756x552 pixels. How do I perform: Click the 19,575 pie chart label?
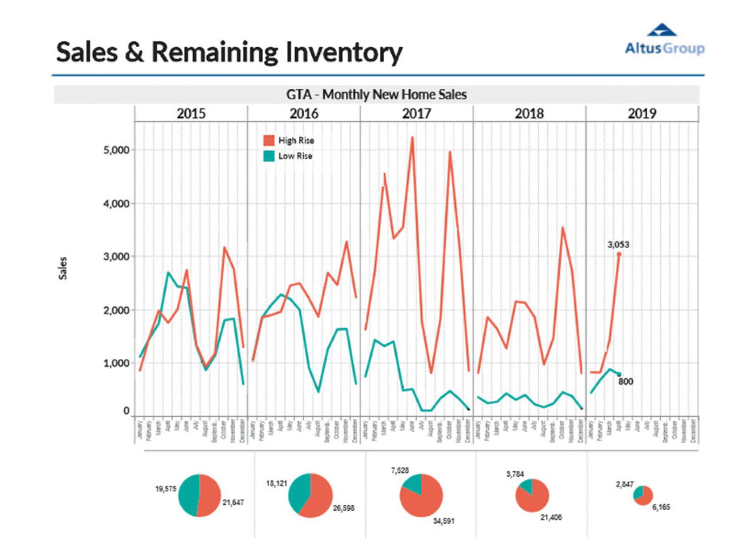[166, 489]
